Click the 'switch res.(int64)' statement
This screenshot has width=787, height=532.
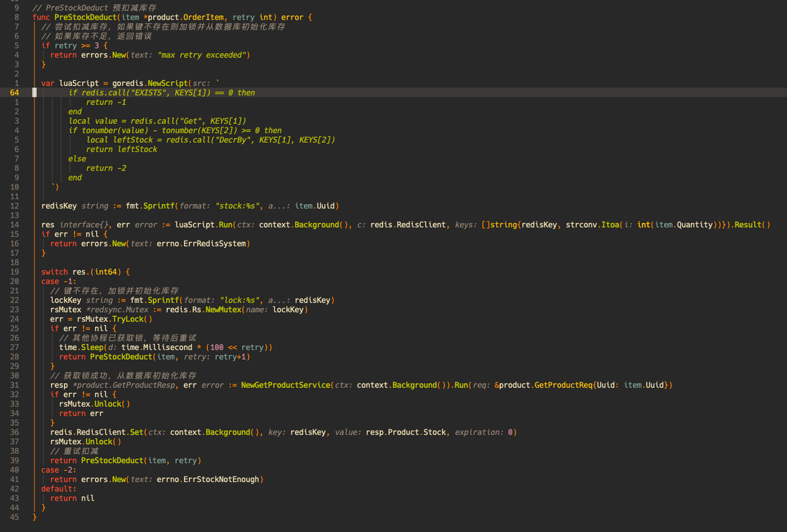pyautogui.click(x=85, y=272)
